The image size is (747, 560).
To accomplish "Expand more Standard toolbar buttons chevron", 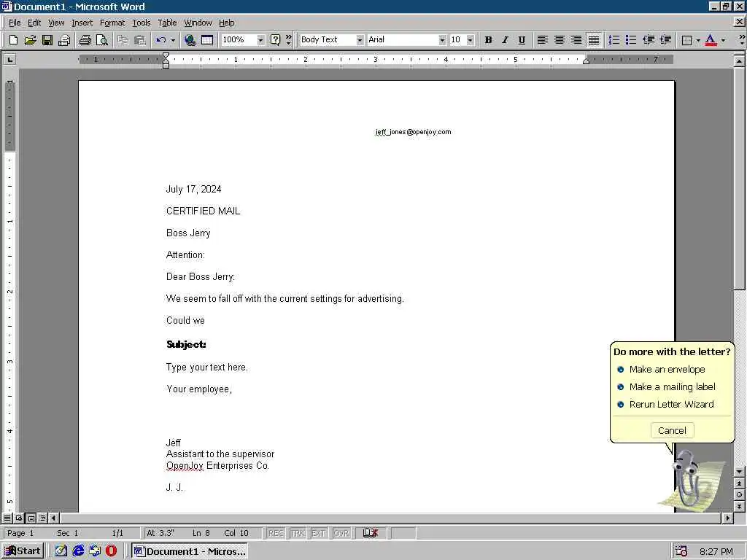I will (288, 40).
